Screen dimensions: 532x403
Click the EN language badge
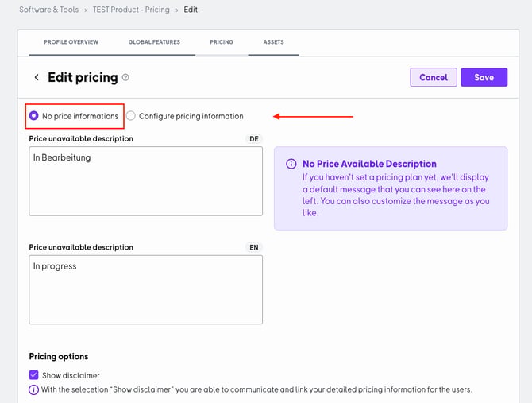pos(254,247)
